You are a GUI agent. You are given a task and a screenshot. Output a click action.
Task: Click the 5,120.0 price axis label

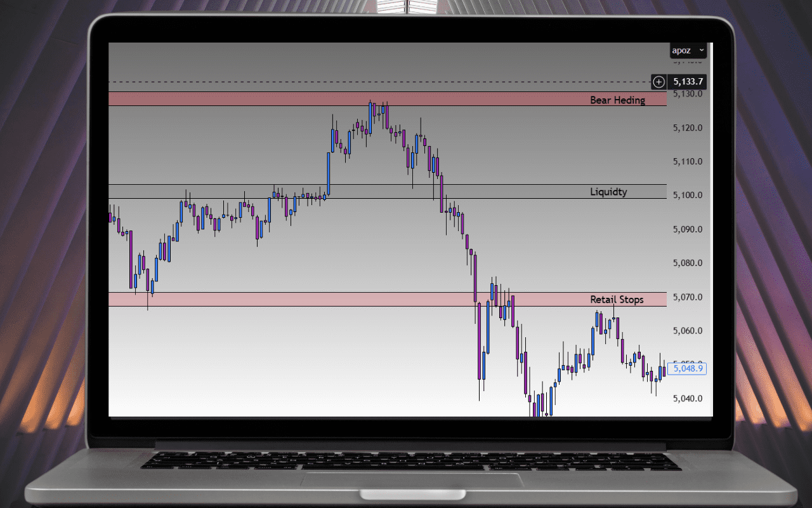[x=688, y=128]
